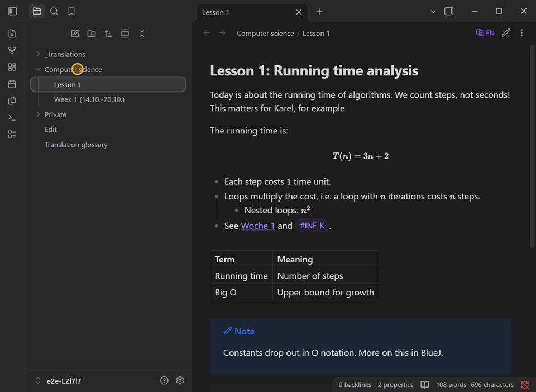Click 696 characters in status bar
This screenshot has height=392, width=536.
pos(492,385)
